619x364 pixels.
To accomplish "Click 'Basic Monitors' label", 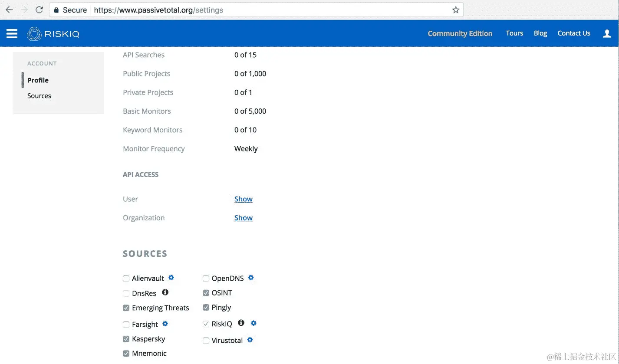I will point(147,111).
